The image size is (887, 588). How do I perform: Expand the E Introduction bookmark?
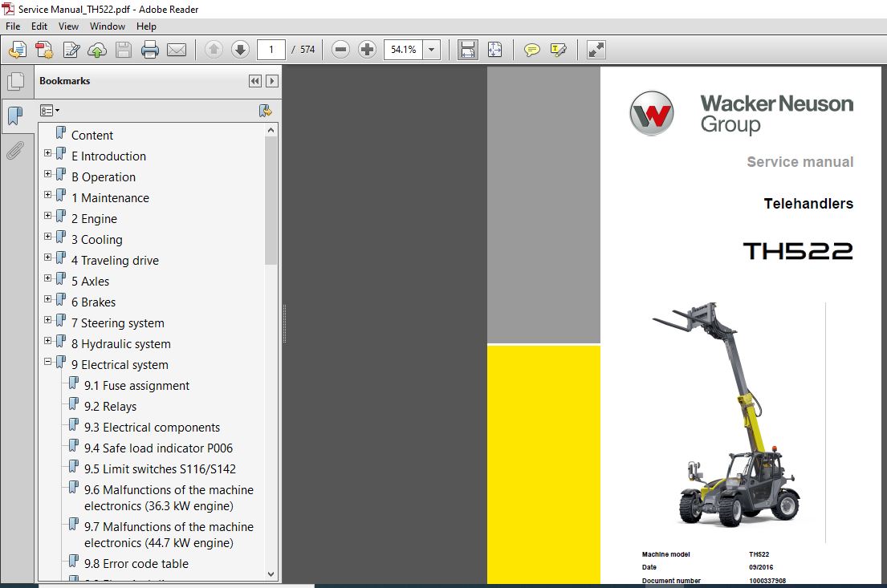(48, 153)
